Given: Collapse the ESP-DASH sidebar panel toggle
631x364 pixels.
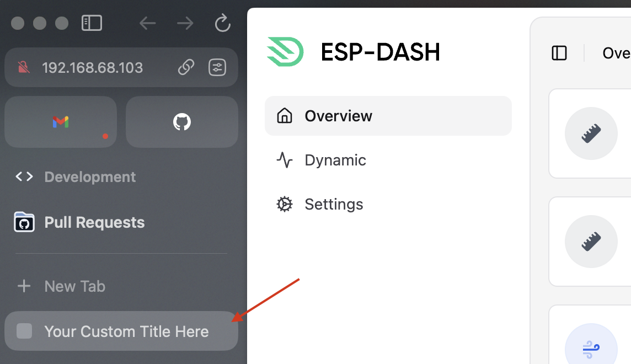Looking at the screenshot, I should coord(559,53).
